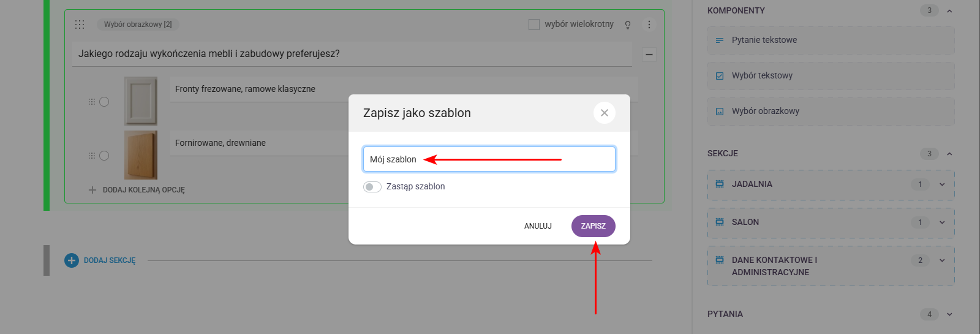980x334 pixels.
Task: Click the Wybór obrazkowy component icon
Action: [x=720, y=112]
